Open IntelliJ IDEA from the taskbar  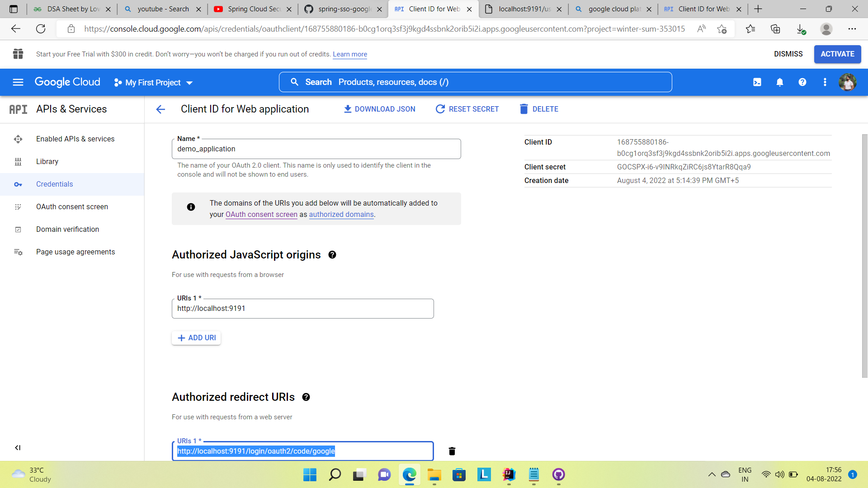click(509, 474)
